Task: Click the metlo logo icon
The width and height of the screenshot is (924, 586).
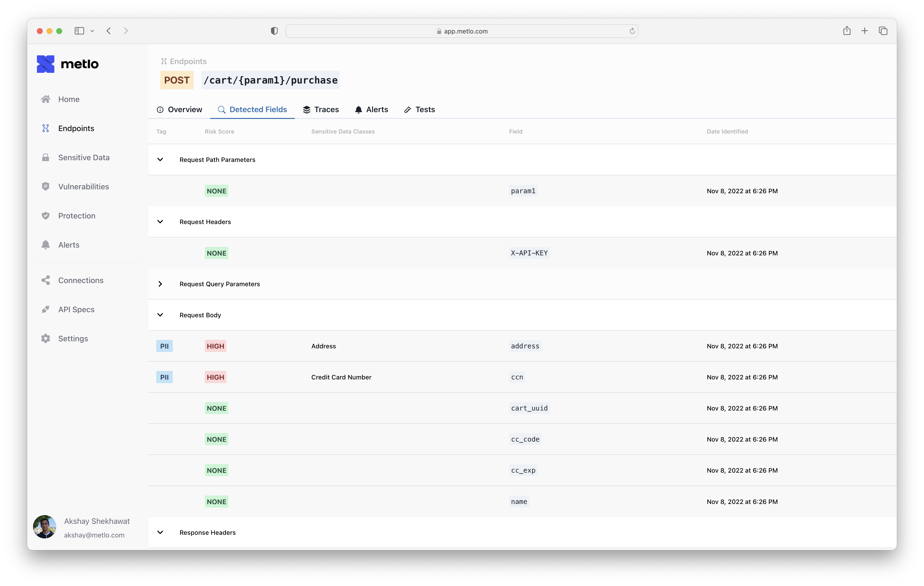Action: coord(46,64)
